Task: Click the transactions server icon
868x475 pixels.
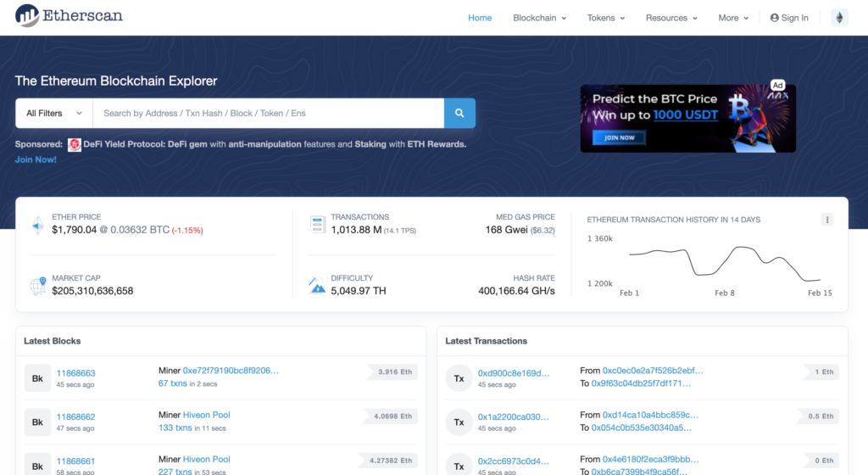Action: [317, 224]
